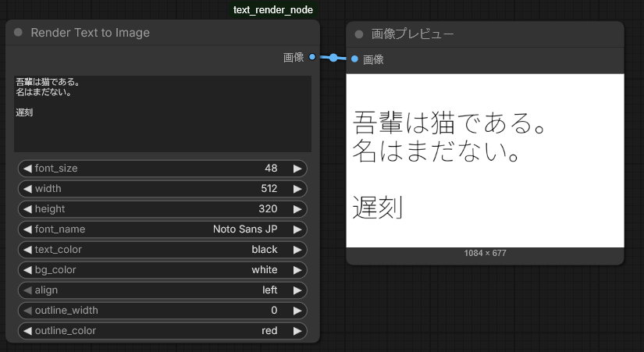Open outline_color dropdown showing red
This screenshot has width=644, height=352.
point(162,331)
